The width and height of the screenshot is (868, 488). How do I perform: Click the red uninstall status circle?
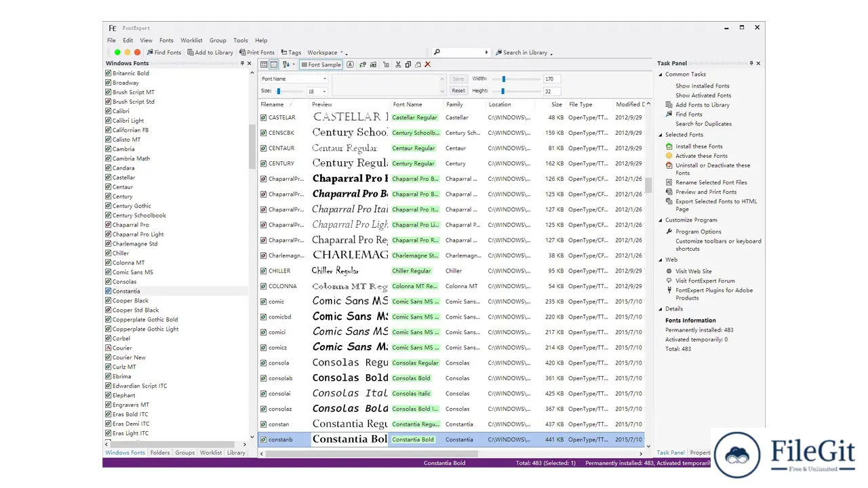point(137,52)
